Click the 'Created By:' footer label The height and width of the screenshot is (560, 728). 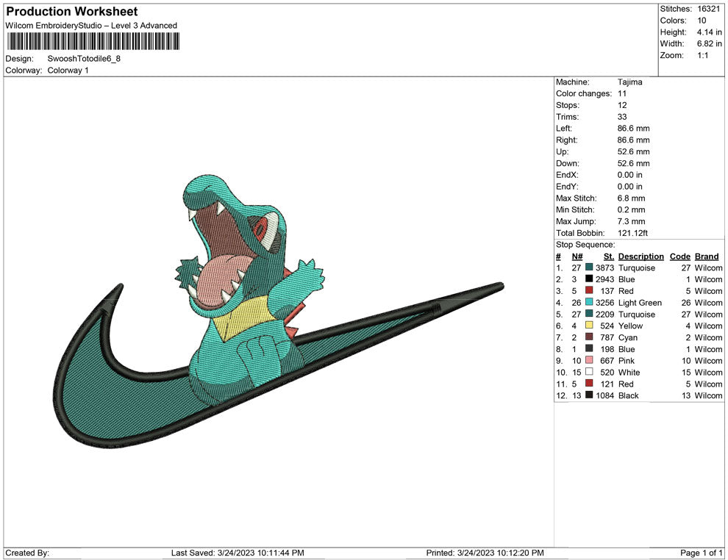[27, 552]
